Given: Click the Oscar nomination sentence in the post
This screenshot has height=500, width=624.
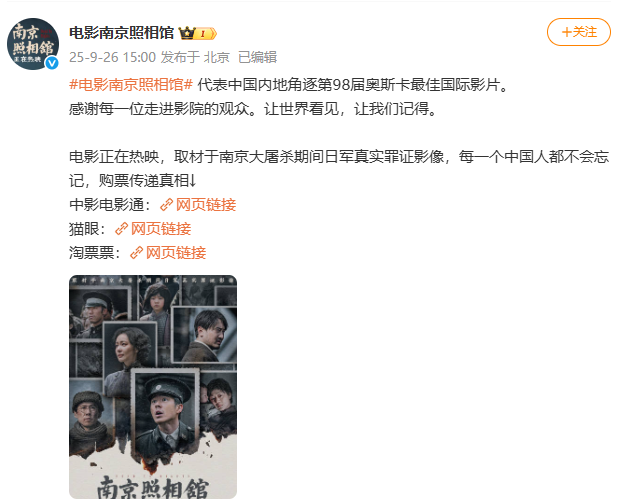Looking at the screenshot, I should tap(353, 85).
